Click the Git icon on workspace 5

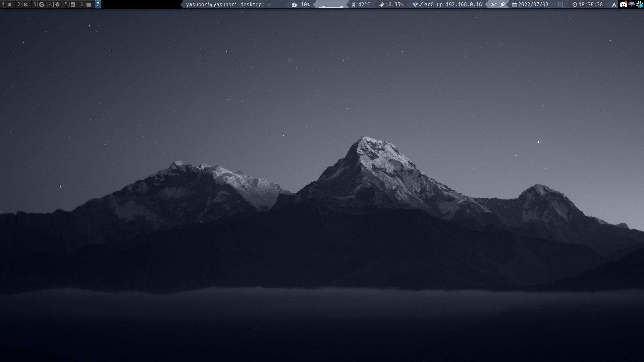(x=73, y=4)
